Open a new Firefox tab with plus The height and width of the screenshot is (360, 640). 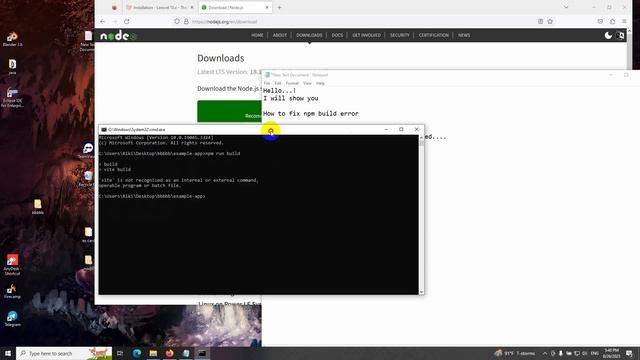click(x=280, y=7)
